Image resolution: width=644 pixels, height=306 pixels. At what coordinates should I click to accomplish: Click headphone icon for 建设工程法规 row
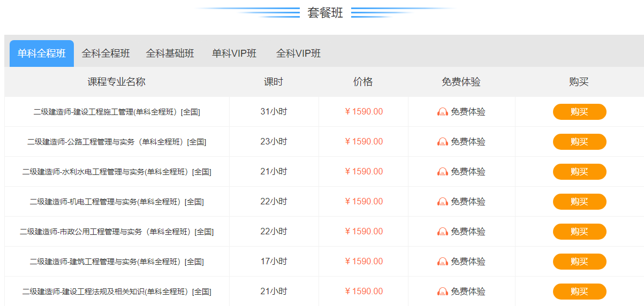pyautogui.click(x=443, y=292)
